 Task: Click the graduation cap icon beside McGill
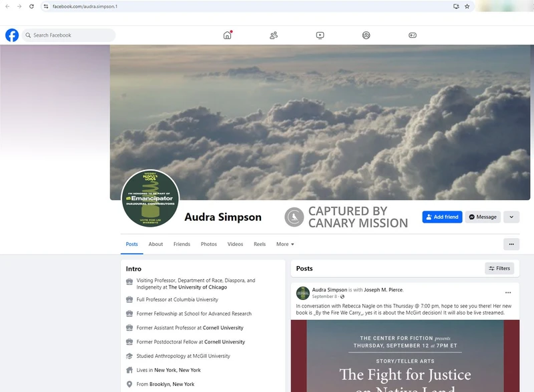point(129,356)
